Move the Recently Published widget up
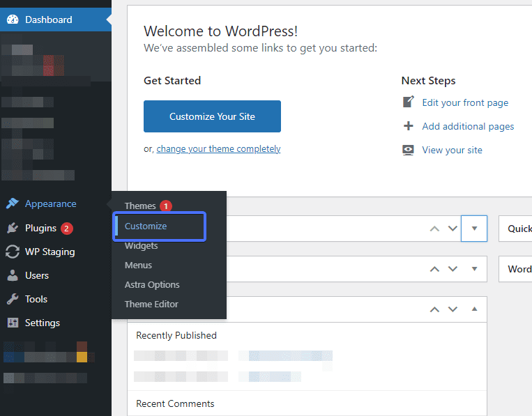Viewport: 532px width, 416px height. point(434,309)
